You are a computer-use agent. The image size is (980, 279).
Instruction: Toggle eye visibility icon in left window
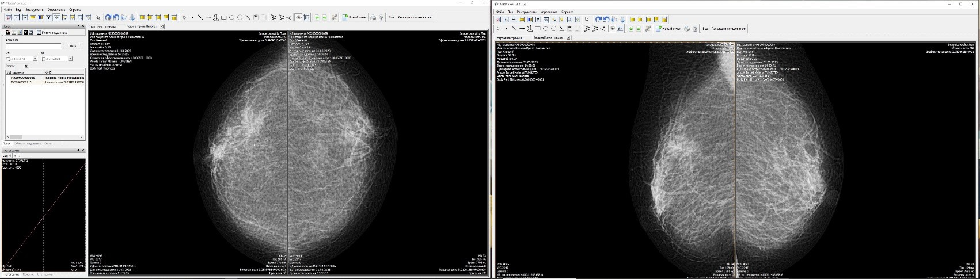(x=298, y=17)
